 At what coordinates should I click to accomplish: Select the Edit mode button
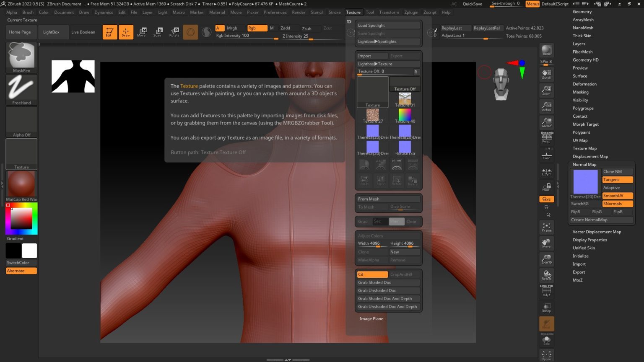point(109,32)
